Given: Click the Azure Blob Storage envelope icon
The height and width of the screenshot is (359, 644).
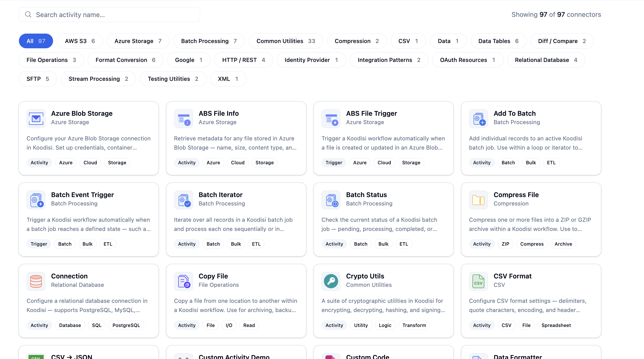Looking at the screenshot, I should click(x=36, y=119).
